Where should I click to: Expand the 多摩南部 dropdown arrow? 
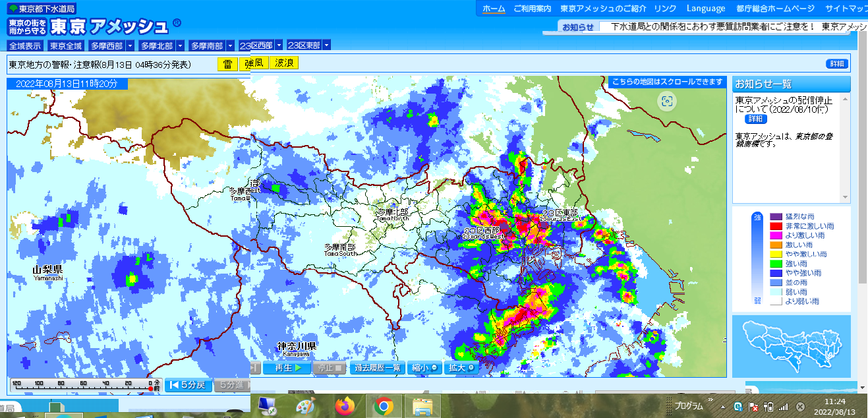click(230, 45)
